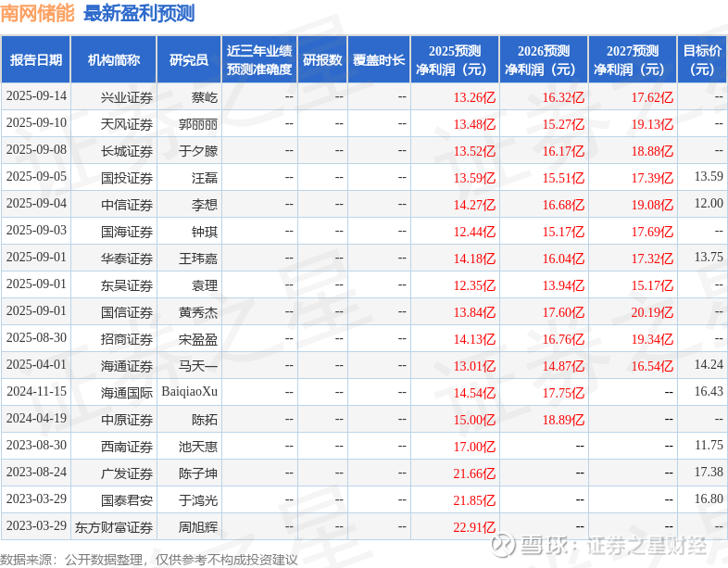
Task: Click target price 16.80
Action: [709, 499]
